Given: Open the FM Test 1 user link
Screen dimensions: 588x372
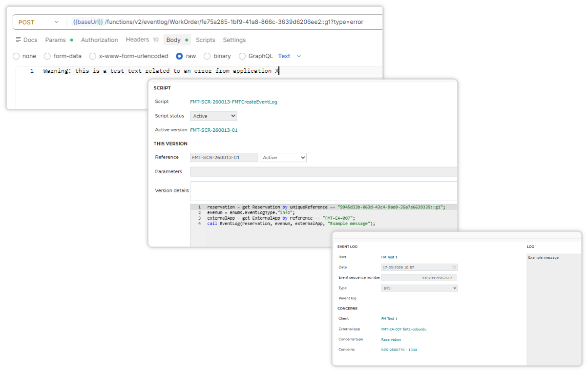Looking at the screenshot, I should click(x=389, y=257).
